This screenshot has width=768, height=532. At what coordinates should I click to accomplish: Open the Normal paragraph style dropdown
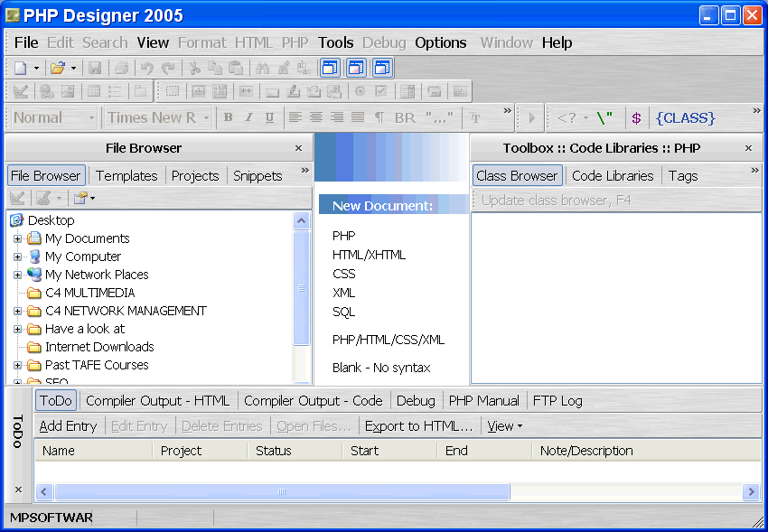click(x=91, y=118)
